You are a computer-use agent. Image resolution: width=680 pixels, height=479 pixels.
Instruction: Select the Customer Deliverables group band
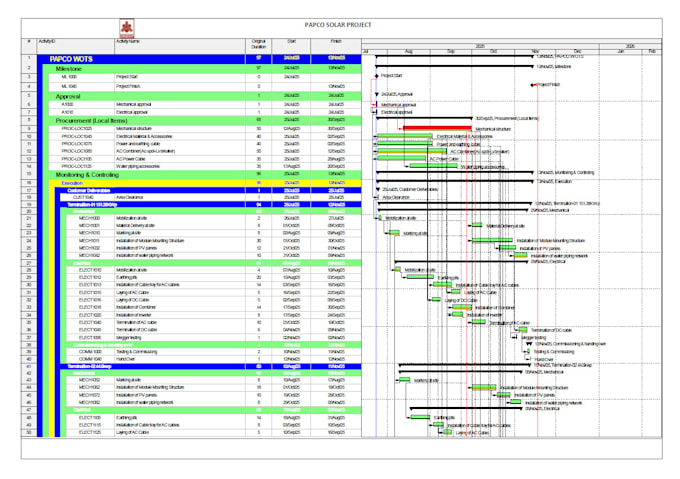coord(208,190)
